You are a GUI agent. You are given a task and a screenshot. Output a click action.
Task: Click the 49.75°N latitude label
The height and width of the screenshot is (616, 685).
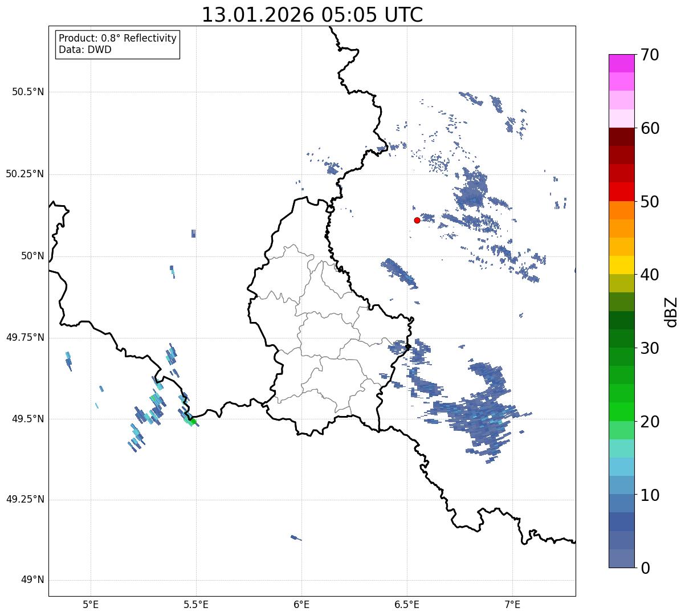pyautogui.click(x=25, y=337)
